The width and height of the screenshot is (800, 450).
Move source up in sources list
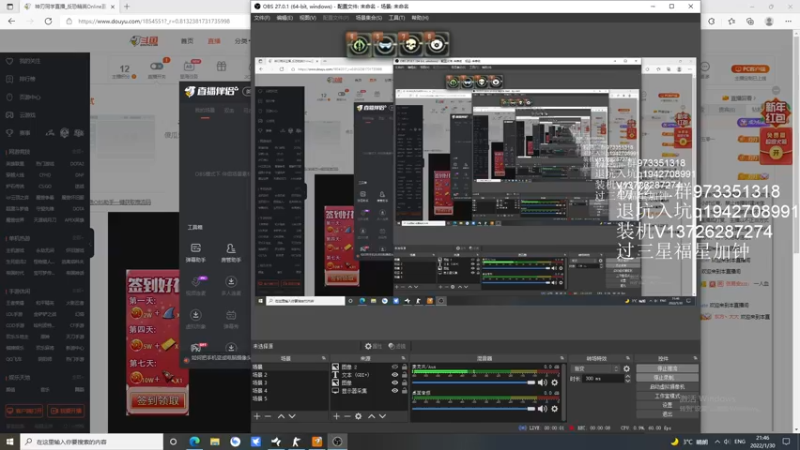[x=371, y=416]
